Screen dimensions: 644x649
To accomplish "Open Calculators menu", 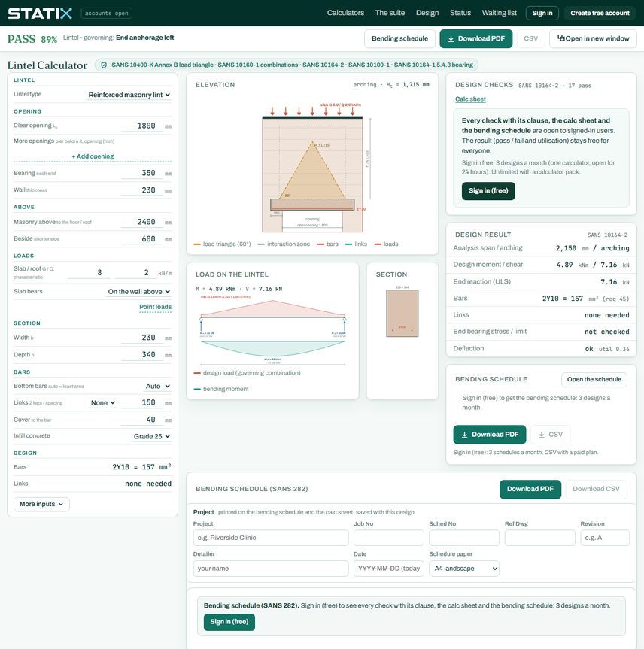I will click(345, 13).
